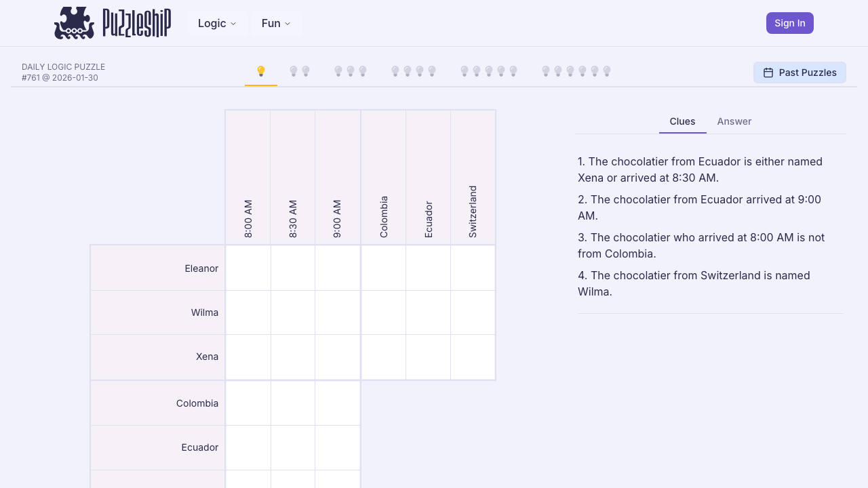Click the Puzzleship ship logo

(x=74, y=22)
